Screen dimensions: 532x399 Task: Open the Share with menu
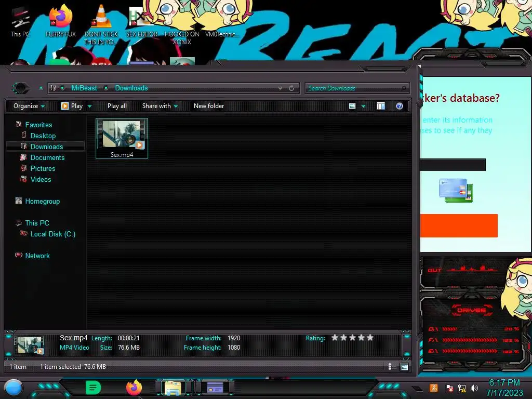(x=160, y=106)
